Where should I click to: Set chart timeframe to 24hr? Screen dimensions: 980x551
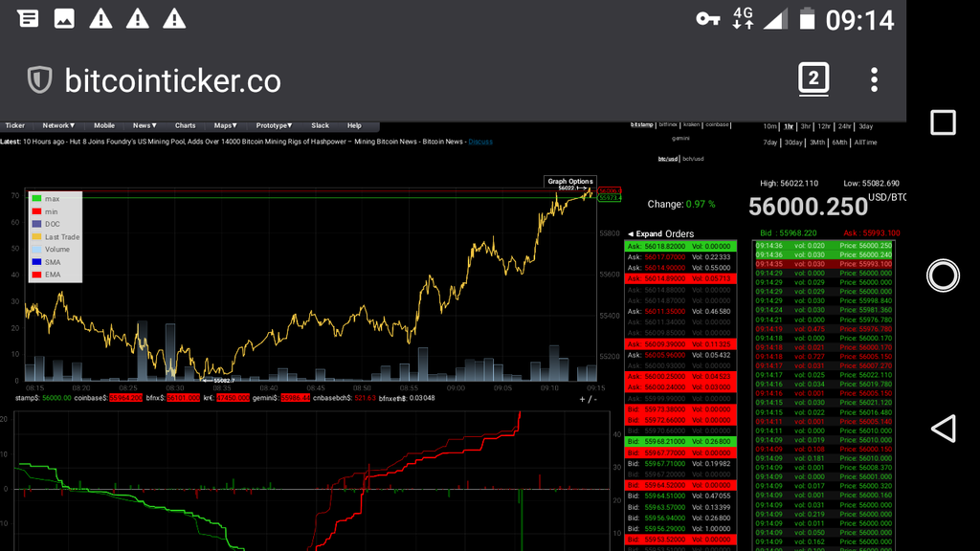[x=845, y=126]
